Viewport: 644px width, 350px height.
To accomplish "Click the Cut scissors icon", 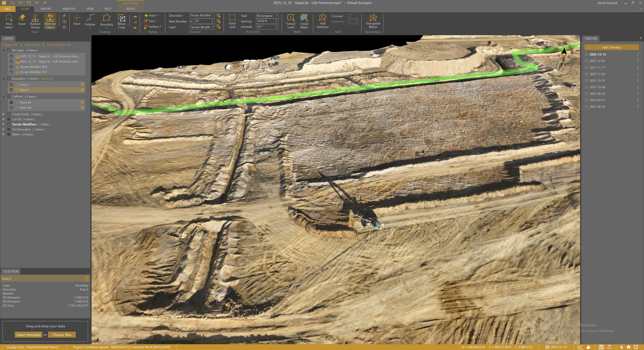I will 64,16.
